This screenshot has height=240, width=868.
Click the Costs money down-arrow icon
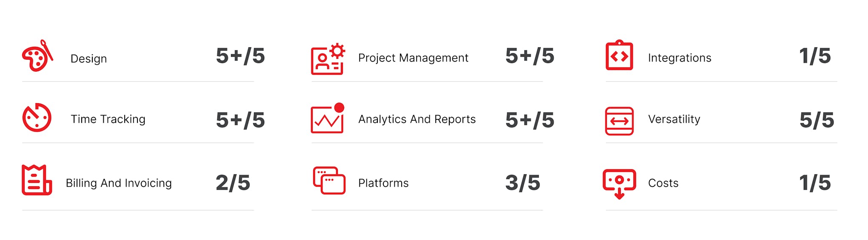619,184
